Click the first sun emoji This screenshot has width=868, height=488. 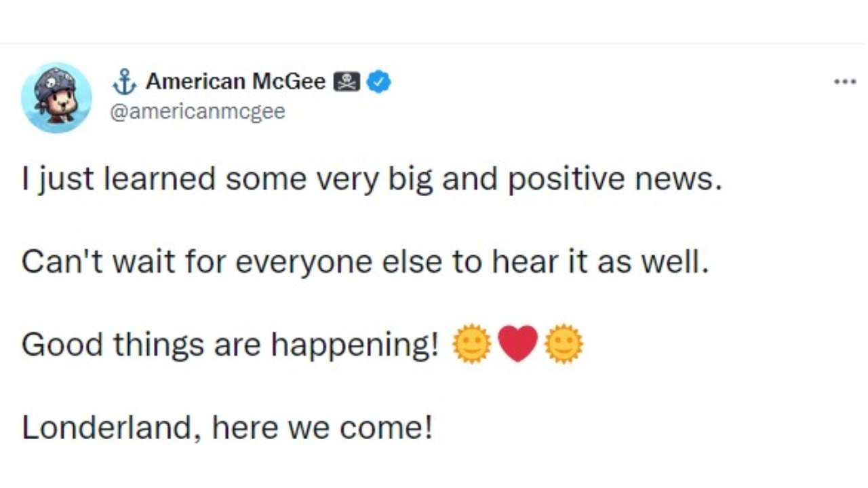(471, 344)
